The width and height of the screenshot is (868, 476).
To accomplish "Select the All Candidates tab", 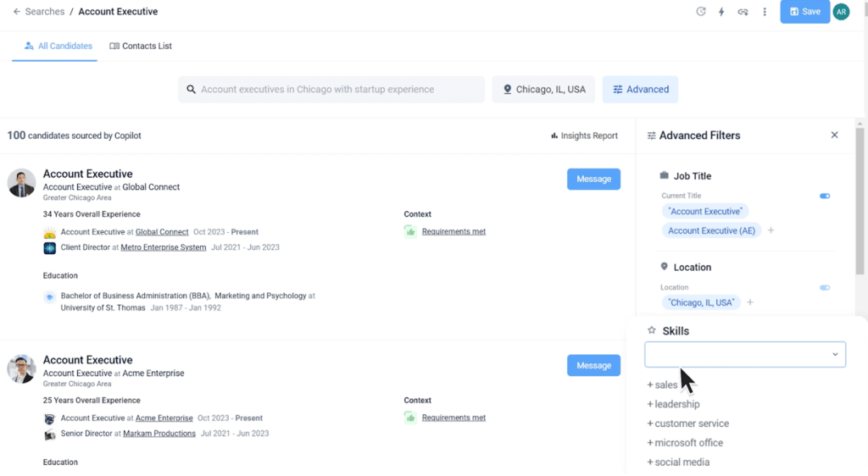I will tap(58, 46).
